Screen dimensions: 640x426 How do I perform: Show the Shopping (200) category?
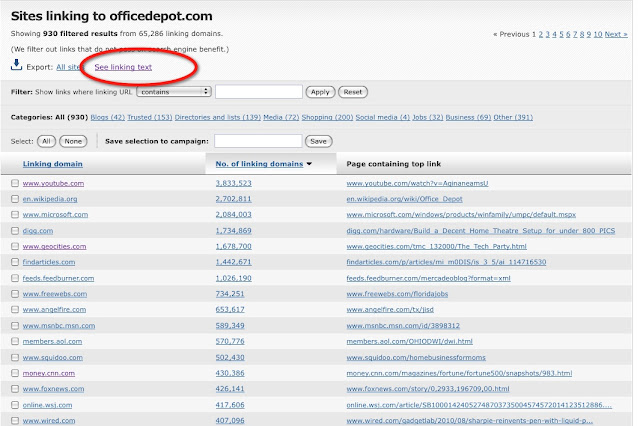tap(327, 118)
